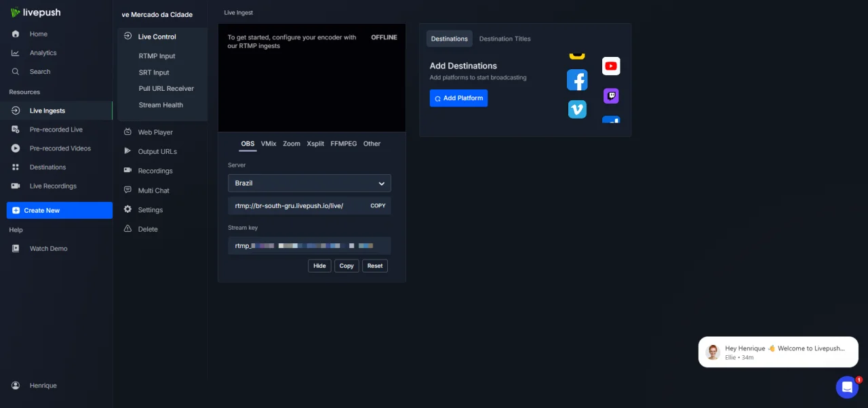
Task: Click the Watch Demo icon
Action: [16, 249]
